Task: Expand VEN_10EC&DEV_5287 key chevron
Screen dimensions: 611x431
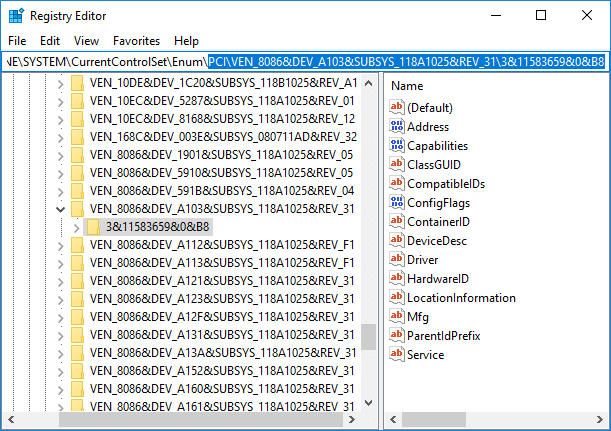Action: click(60, 102)
